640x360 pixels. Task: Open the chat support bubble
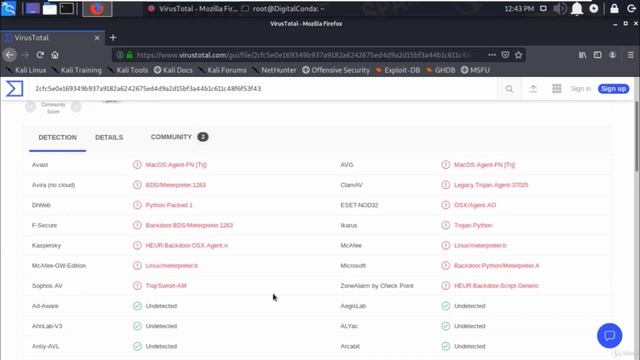pyautogui.click(x=609, y=336)
